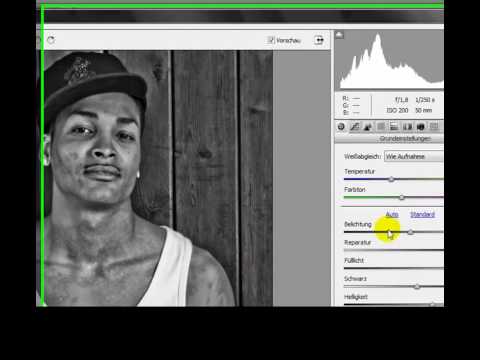Open the Split Toning tab icon

[x=394, y=127]
